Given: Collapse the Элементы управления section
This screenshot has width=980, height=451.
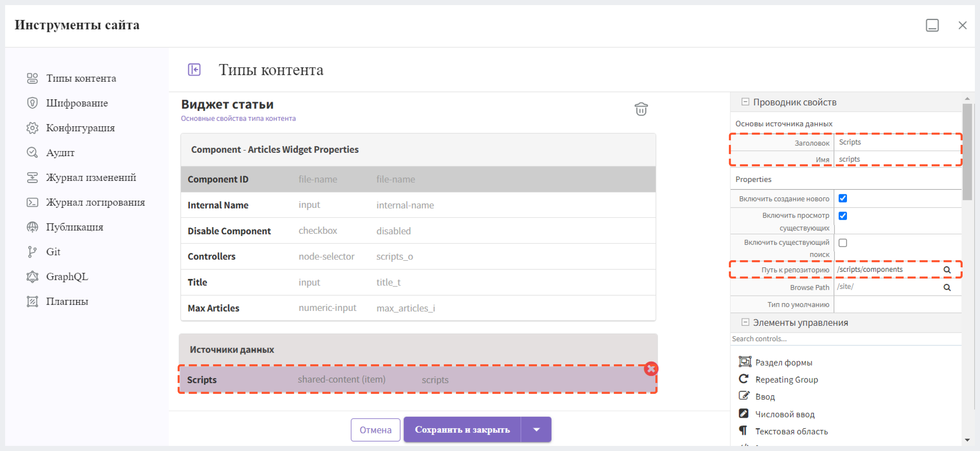Looking at the screenshot, I should pyautogui.click(x=745, y=322).
